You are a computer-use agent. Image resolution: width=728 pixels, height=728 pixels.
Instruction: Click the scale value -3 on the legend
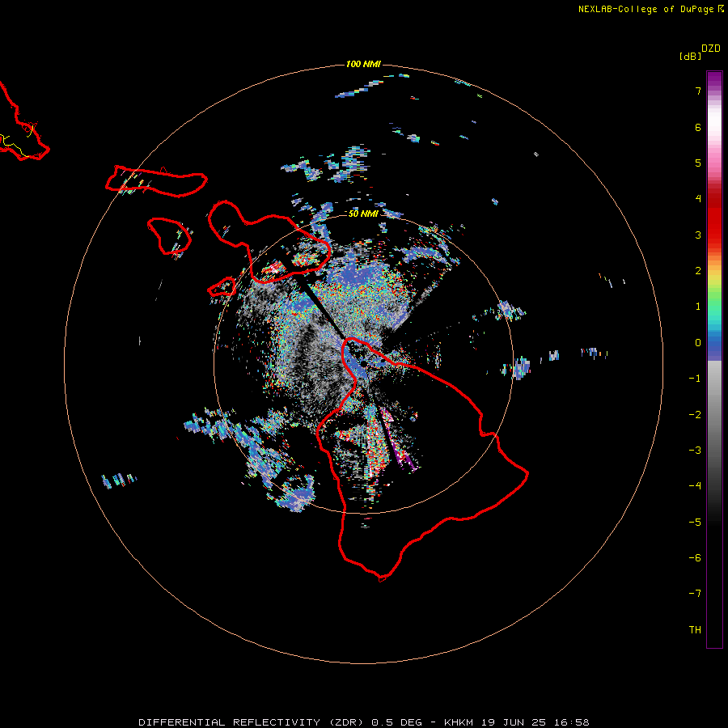tap(695, 450)
